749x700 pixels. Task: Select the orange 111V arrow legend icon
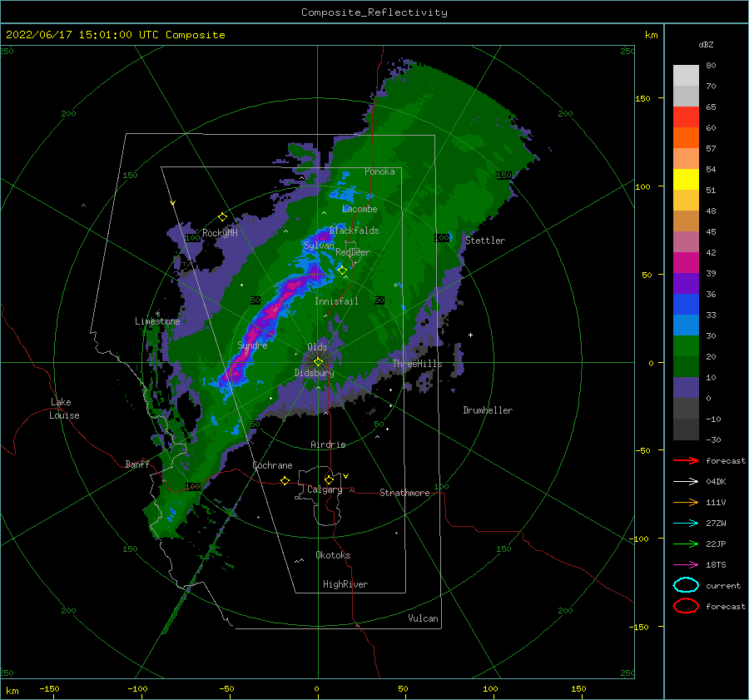point(686,502)
